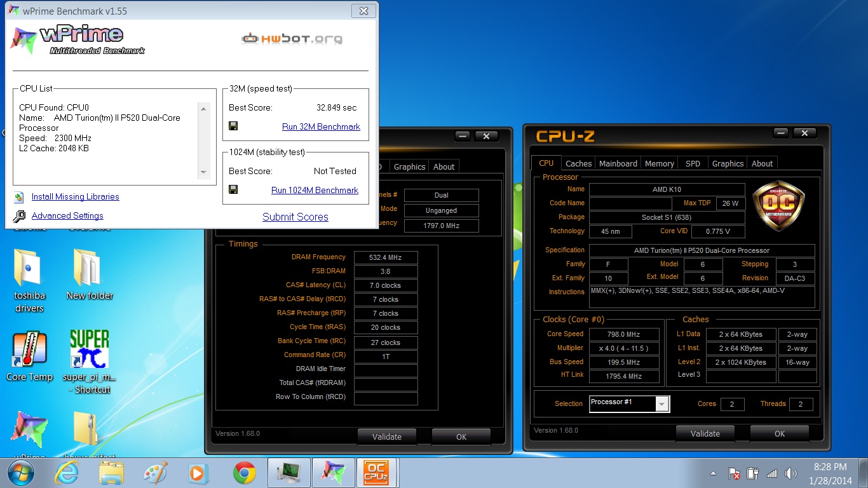The height and width of the screenshot is (488, 868).
Task: Select the wPrime desktop icon
Action: pos(29,435)
